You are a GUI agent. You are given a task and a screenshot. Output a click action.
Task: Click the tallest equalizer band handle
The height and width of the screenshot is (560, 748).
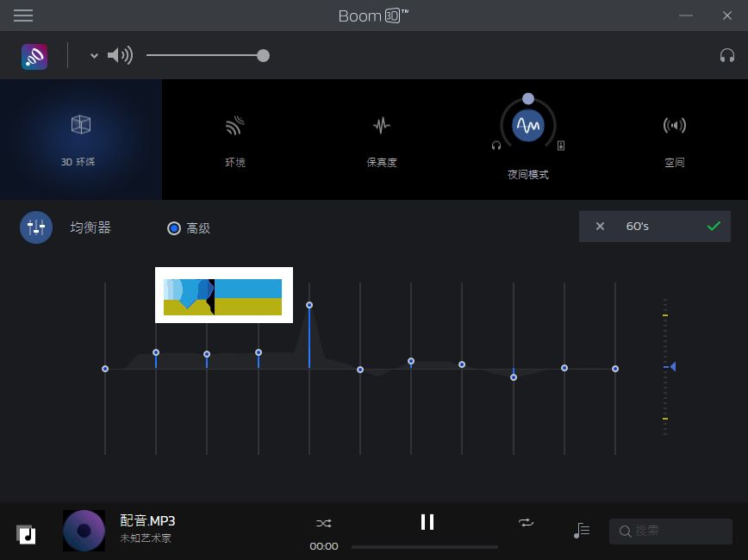(309, 305)
